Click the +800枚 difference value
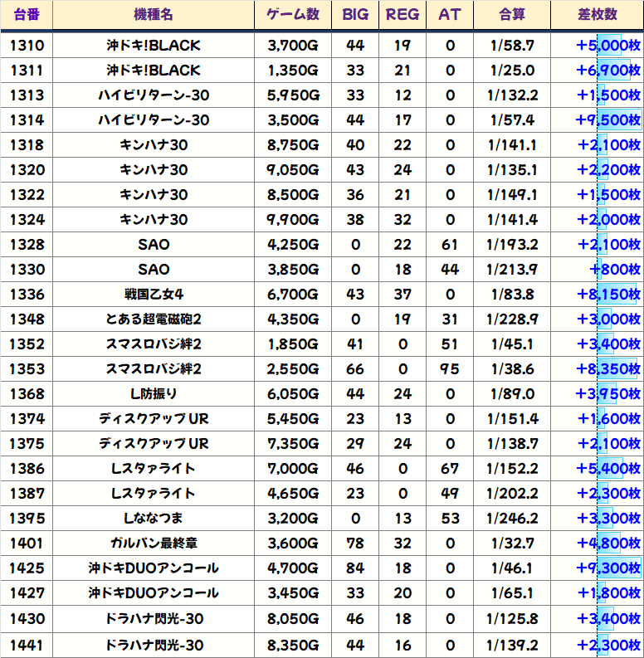Image resolution: width=644 pixels, height=658 pixels. 615,270
